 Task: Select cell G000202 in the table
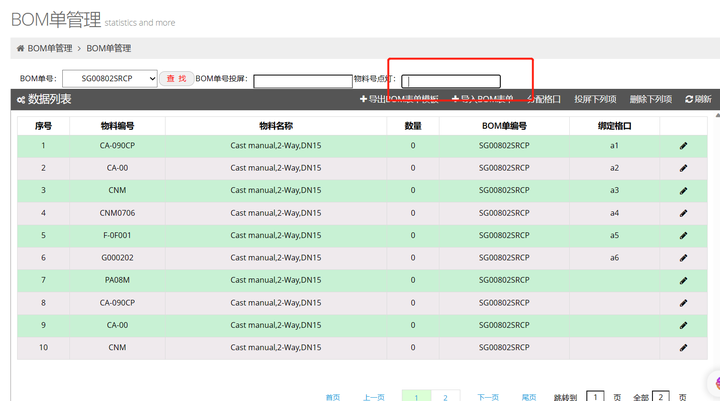click(x=118, y=258)
